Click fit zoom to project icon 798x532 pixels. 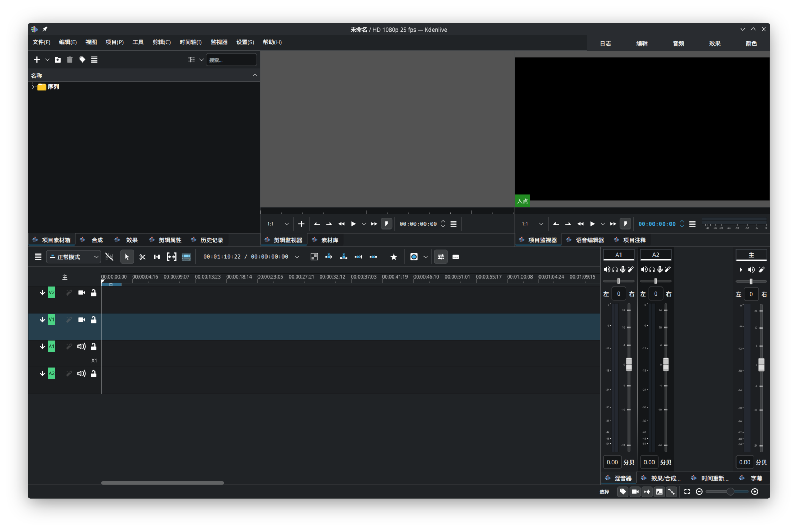coord(687,492)
